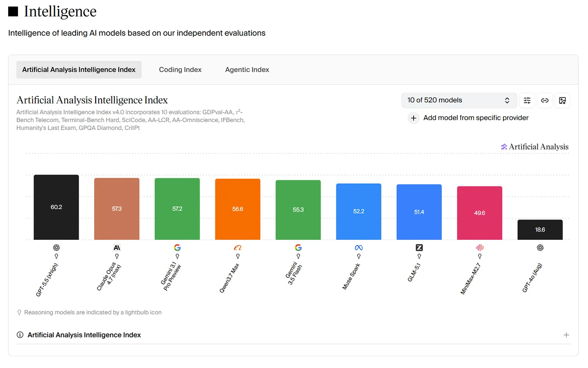Select the Claude Opus 4.7 bar
588x368 pixels.
tap(117, 209)
